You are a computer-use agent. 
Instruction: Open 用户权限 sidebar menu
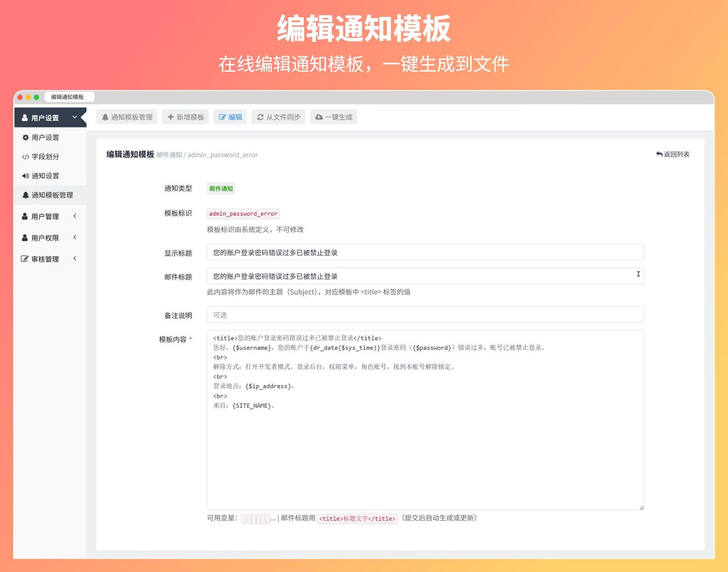tap(50, 238)
